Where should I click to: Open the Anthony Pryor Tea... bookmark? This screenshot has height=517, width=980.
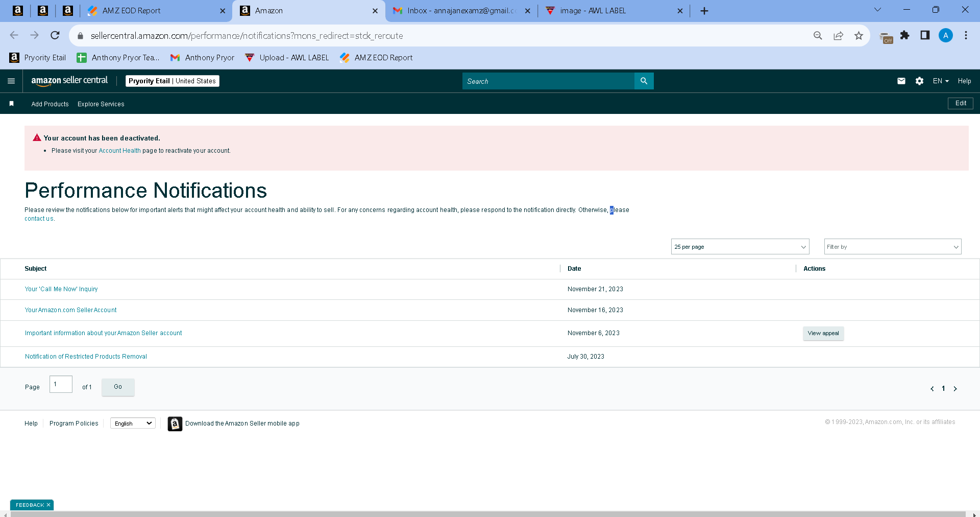click(x=118, y=58)
